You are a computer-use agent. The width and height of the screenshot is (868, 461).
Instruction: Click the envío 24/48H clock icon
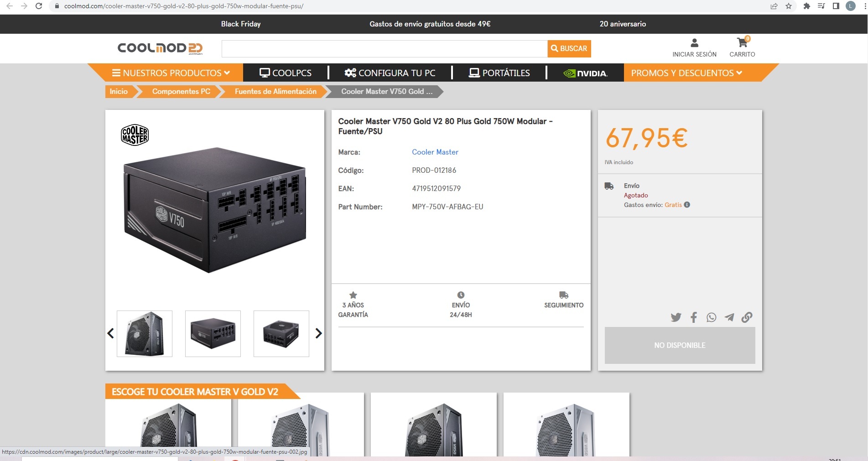(461, 295)
